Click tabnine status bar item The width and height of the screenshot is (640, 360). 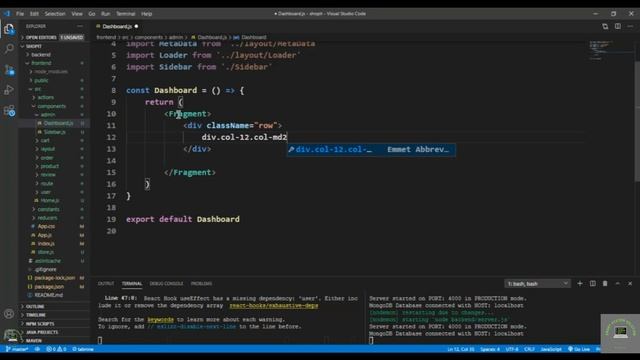click(x=83, y=349)
